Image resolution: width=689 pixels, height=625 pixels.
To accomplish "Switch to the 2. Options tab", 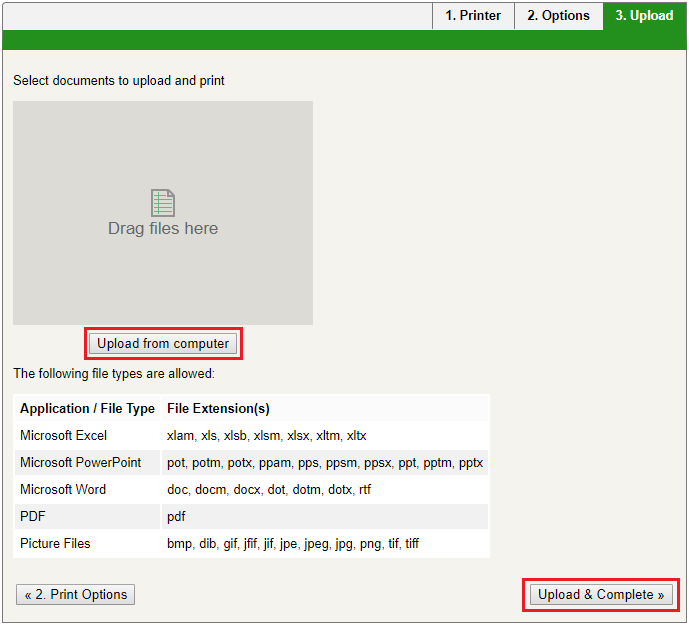I will pyautogui.click(x=558, y=16).
